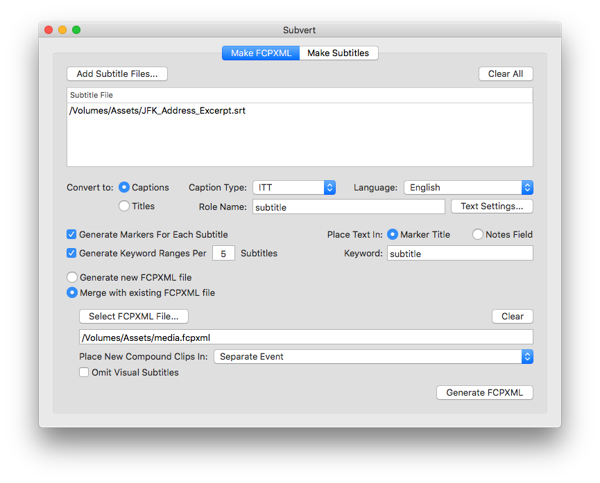Select the Generate new FCPXML file option
600x483 pixels.
tap(72, 277)
